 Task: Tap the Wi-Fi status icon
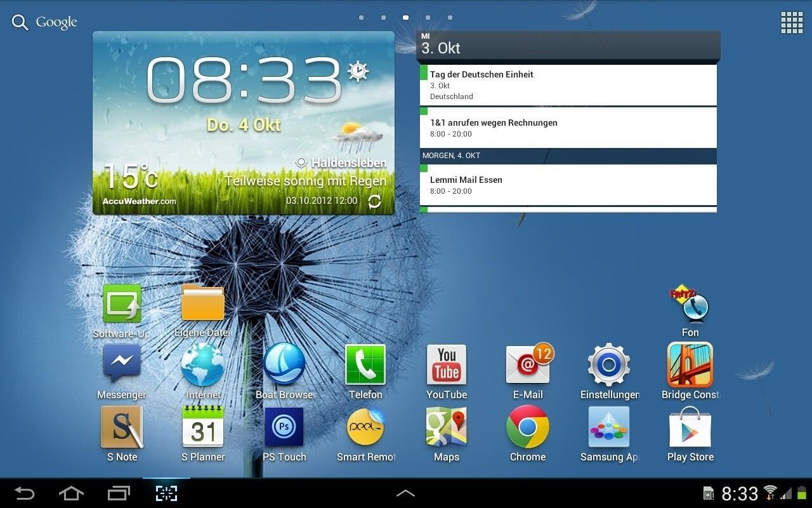(770, 493)
